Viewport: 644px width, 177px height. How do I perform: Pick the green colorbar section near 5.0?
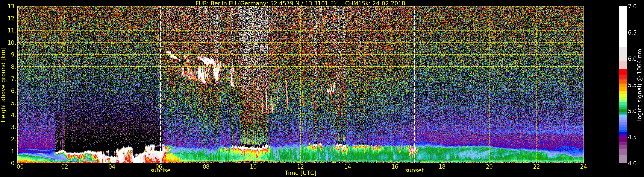click(x=623, y=110)
